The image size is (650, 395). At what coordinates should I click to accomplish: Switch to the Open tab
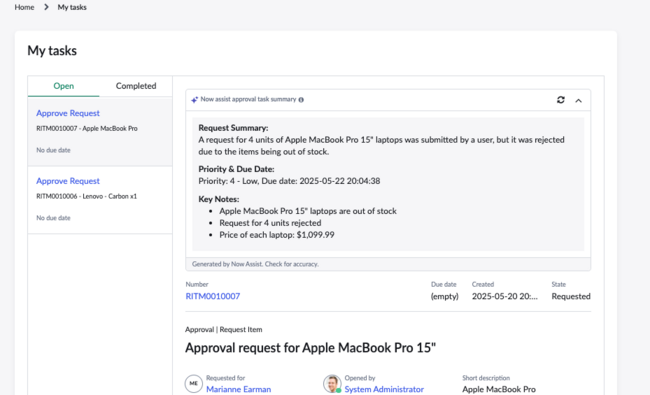63,86
